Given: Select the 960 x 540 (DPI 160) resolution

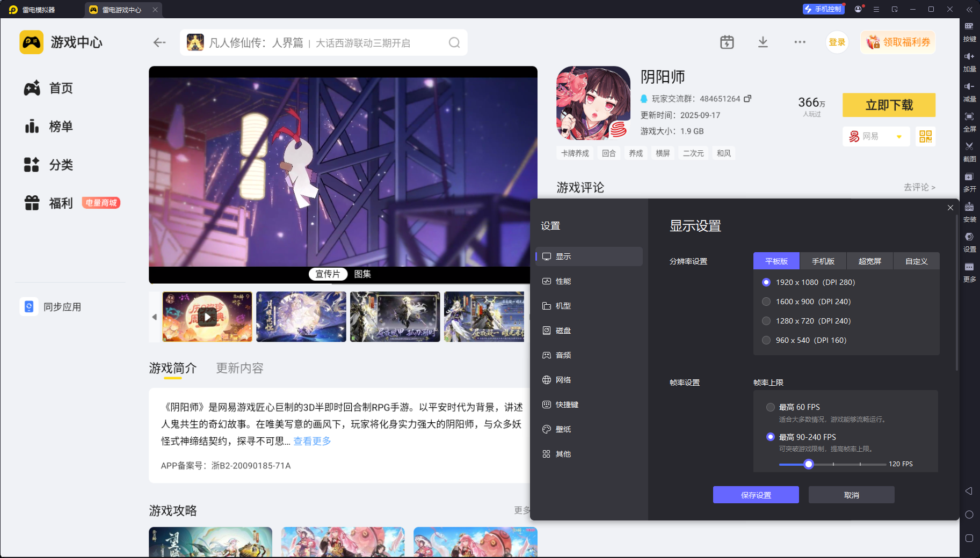Looking at the screenshot, I should [766, 340].
